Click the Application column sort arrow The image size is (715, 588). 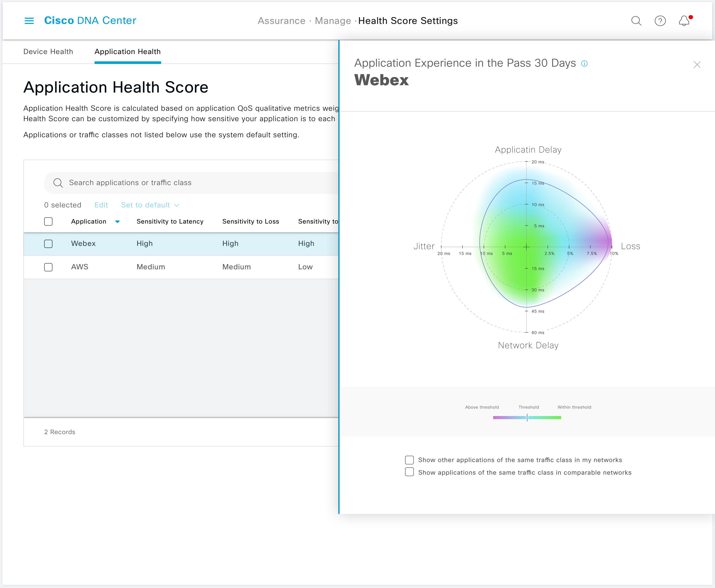click(x=117, y=221)
